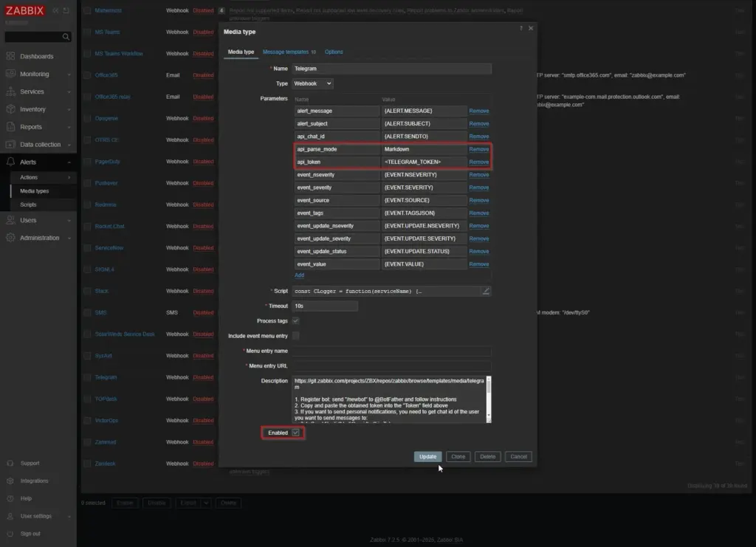Image resolution: width=756 pixels, height=547 pixels.
Task: Tick the Zendesk row checkbox in the list
Action: tap(87, 464)
